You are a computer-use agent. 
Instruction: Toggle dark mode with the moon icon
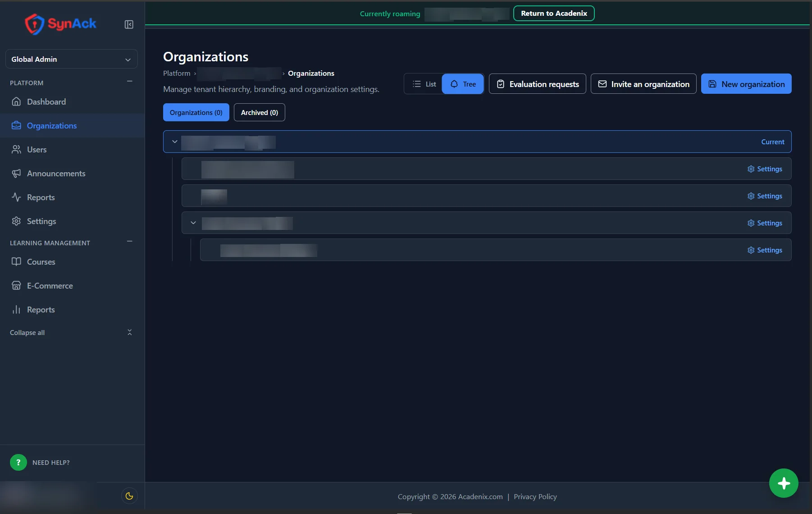point(129,496)
